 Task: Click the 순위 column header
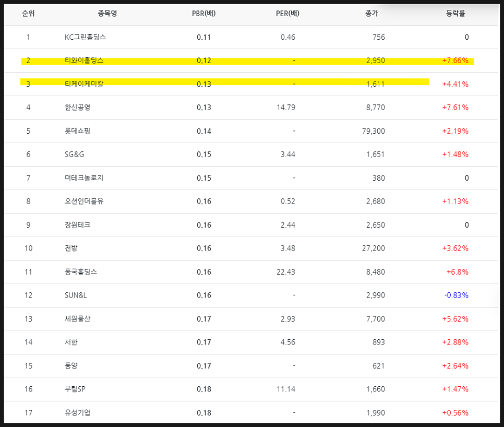coord(28,14)
